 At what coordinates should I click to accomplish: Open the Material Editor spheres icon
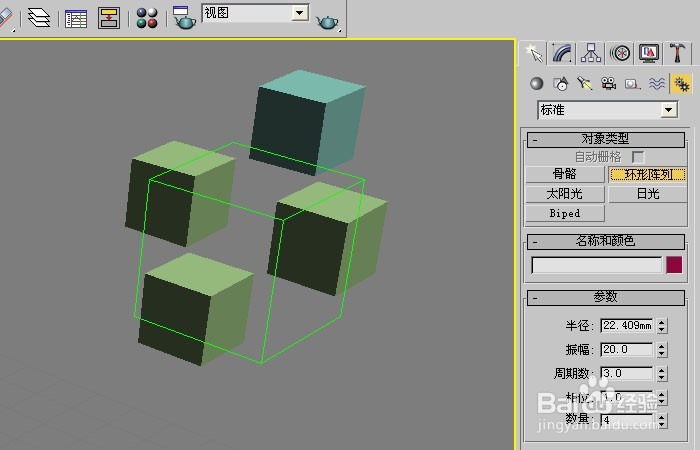[x=147, y=18]
